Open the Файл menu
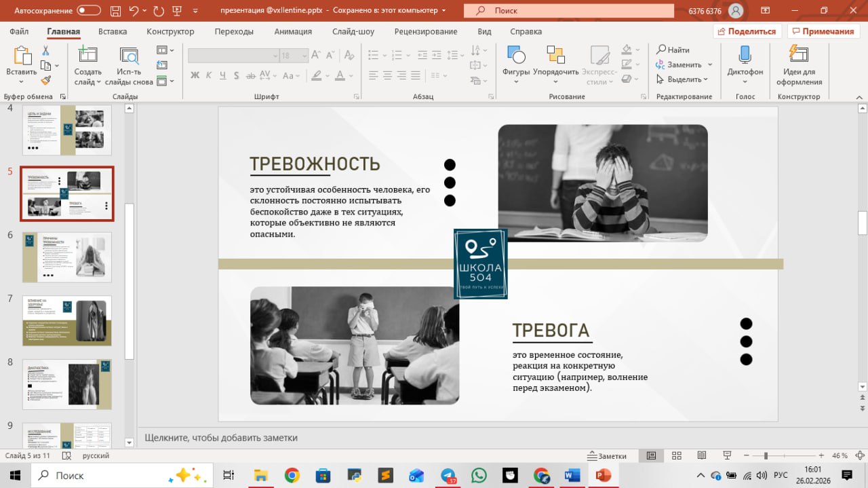 coord(19,31)
